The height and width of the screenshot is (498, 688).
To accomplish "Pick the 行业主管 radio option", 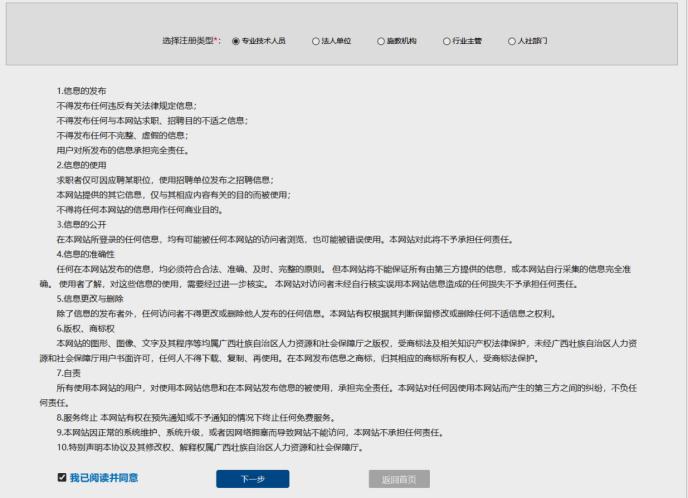I will tap(446, 41).
